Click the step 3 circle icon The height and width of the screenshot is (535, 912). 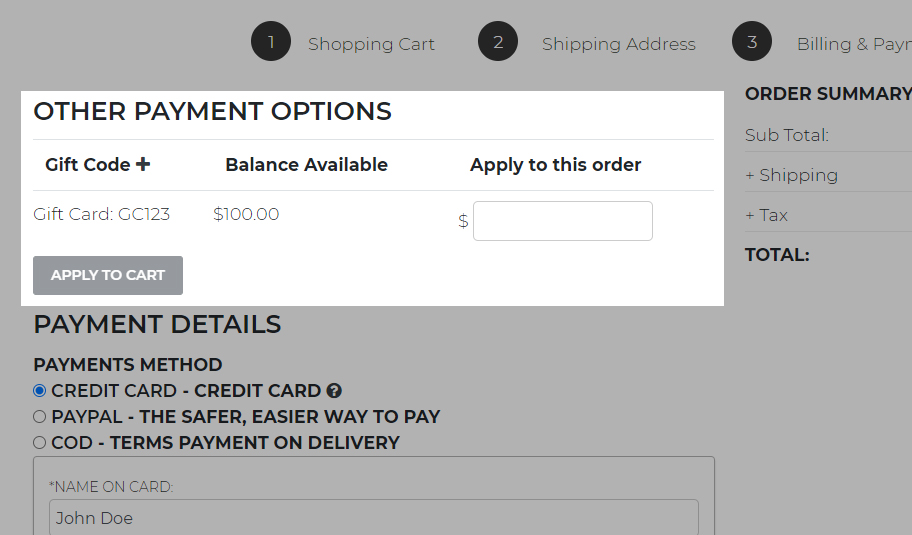coord(752,42)
